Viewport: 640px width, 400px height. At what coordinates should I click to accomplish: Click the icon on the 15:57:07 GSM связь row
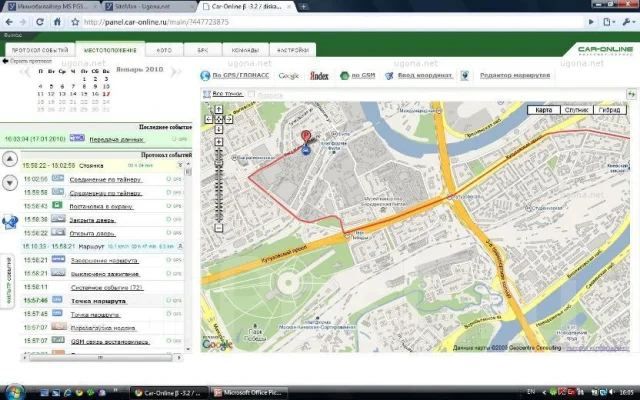tap(58, 340)
